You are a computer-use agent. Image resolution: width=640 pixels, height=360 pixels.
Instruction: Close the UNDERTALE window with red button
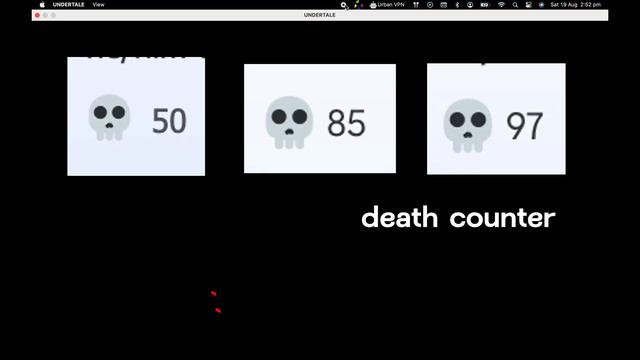pyautogui.click(x=38, y=15)
